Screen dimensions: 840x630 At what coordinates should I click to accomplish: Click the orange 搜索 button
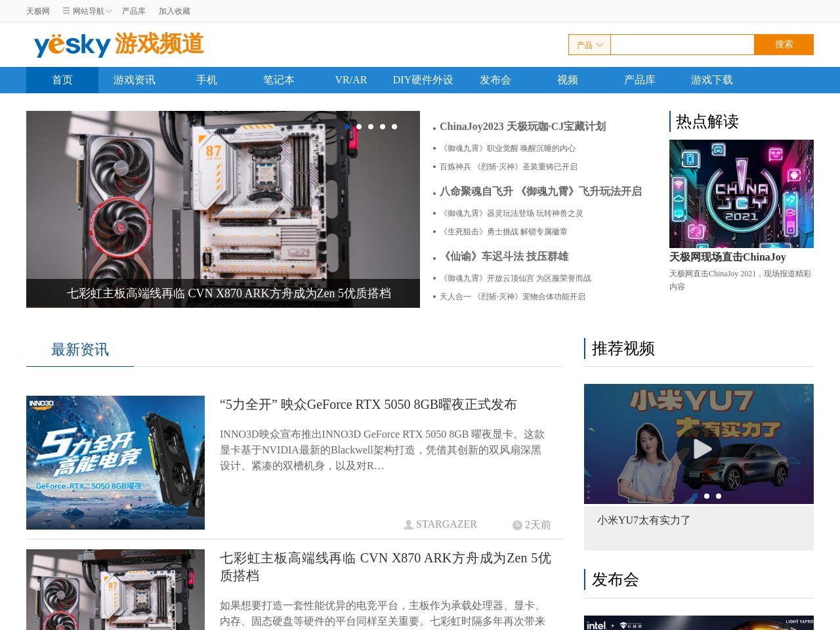point(784,45)
